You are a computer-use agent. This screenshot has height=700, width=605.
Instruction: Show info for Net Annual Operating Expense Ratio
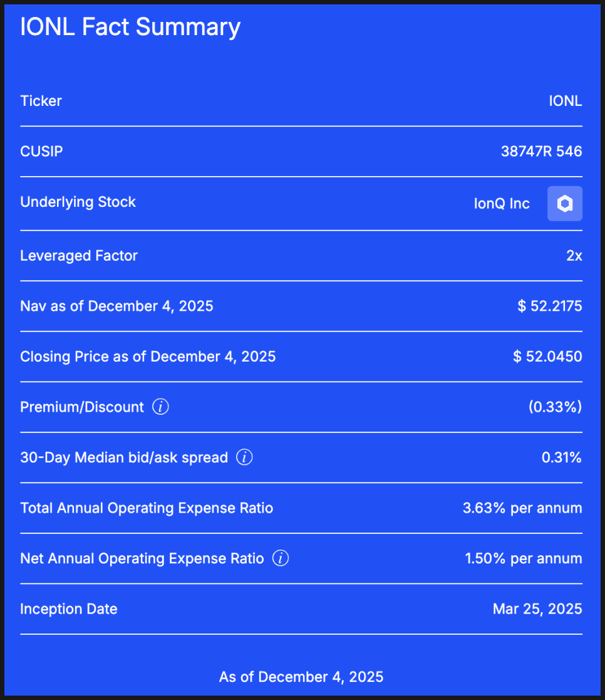pyautogui.click(x=281, y=558)
